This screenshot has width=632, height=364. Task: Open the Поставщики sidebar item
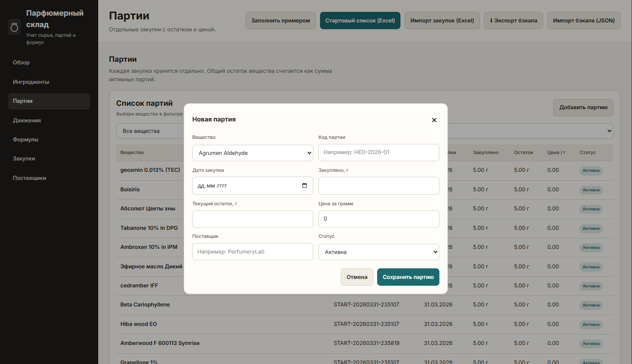[30, 178]
